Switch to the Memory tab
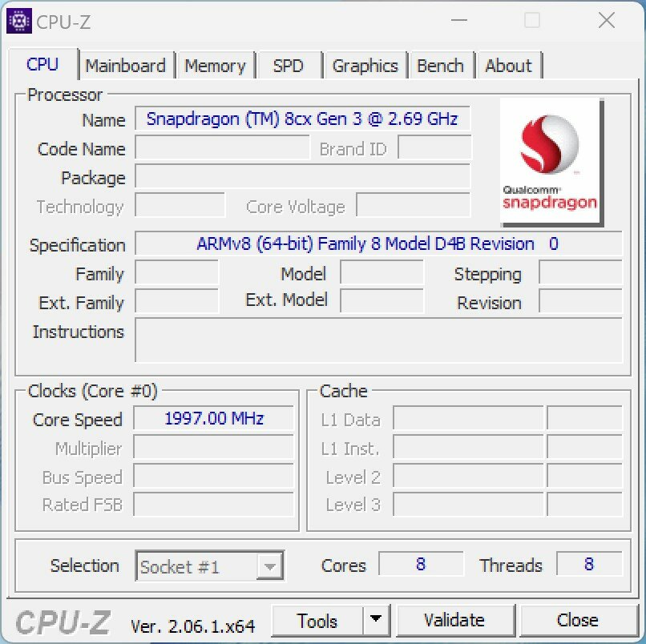Screen dimensions: 646x644 point(215,66)
